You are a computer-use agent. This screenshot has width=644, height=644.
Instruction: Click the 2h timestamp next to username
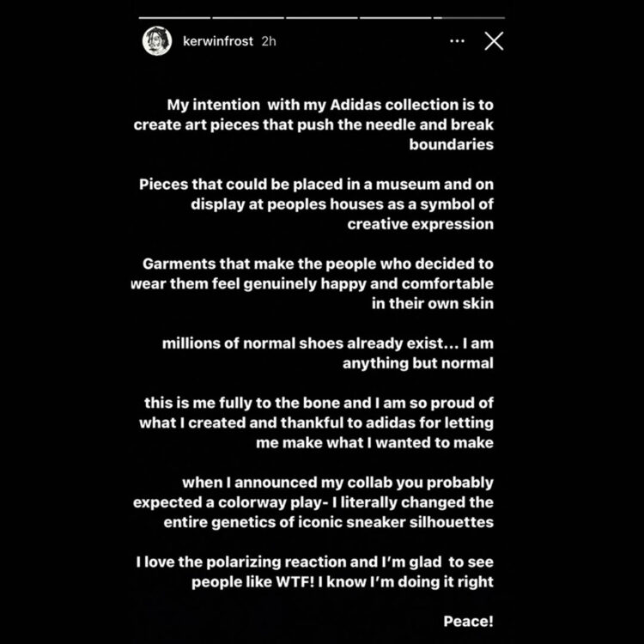269,41
